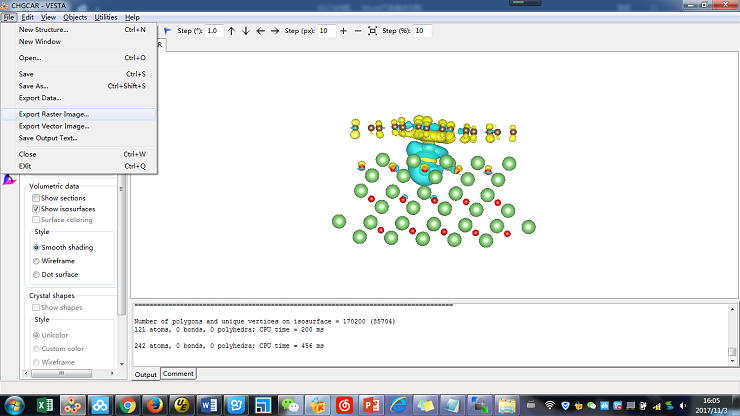Screen dimensions: 740x416
Task: Click the zoom in plus icon
Action: 344,31
